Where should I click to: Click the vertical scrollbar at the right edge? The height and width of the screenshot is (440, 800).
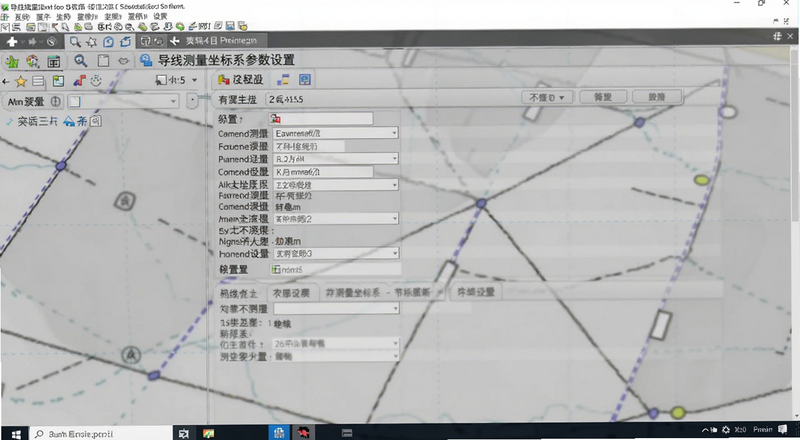click(x=795, y=138)
